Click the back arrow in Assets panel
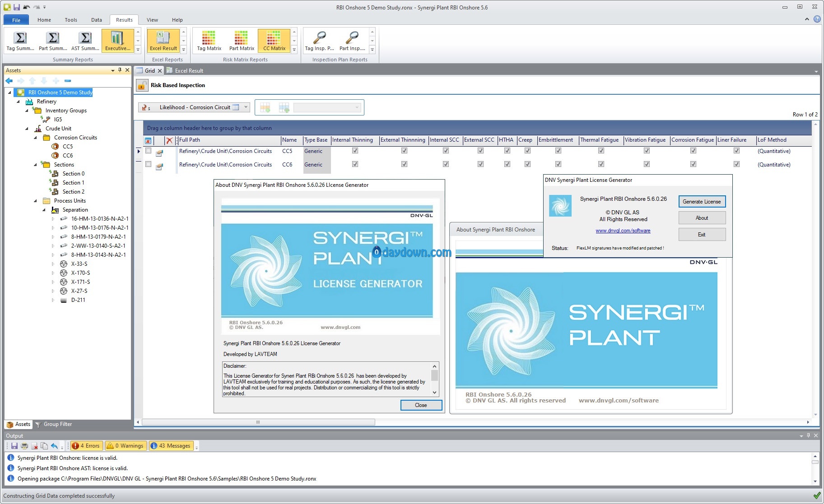 (x=9, y=81)
